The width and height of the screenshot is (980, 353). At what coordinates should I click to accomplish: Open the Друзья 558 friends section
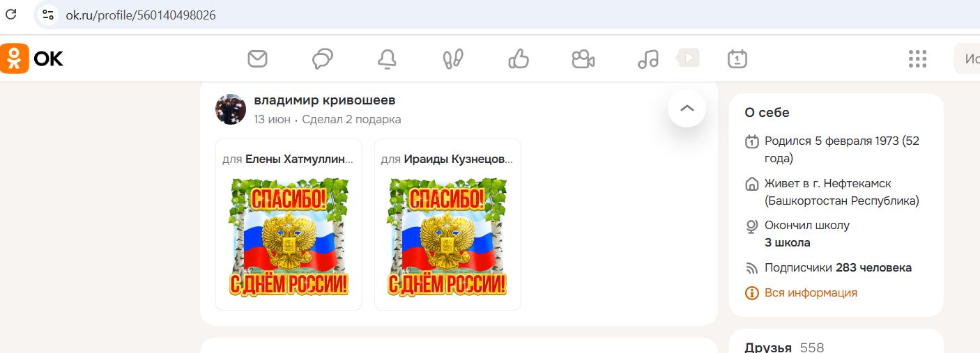pyautogui.click(x=784, y=347)
